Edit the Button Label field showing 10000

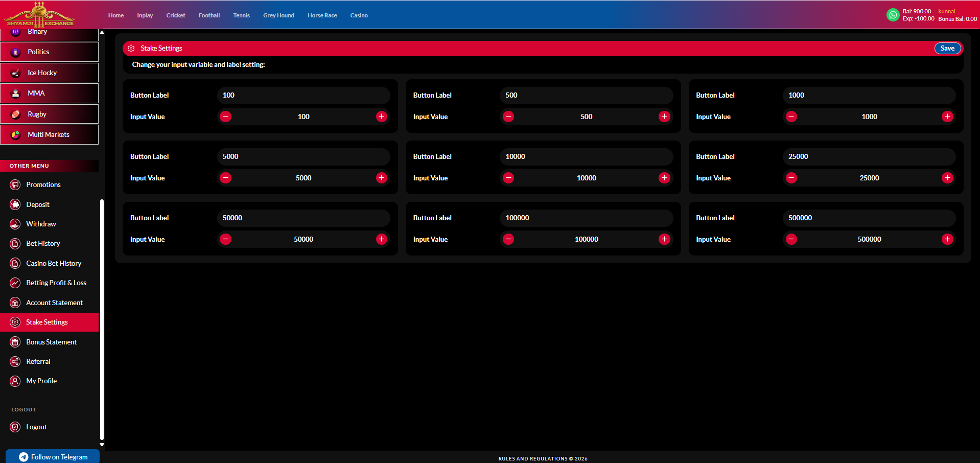click(587, 156)
